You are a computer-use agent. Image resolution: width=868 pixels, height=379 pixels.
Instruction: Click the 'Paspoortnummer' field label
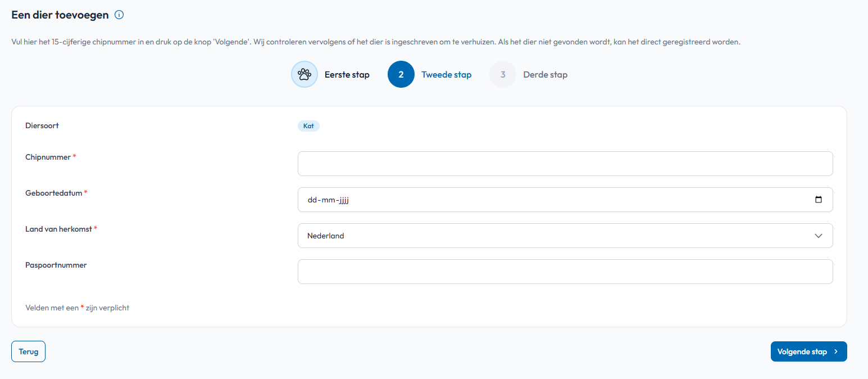click(x=56, y=265)
